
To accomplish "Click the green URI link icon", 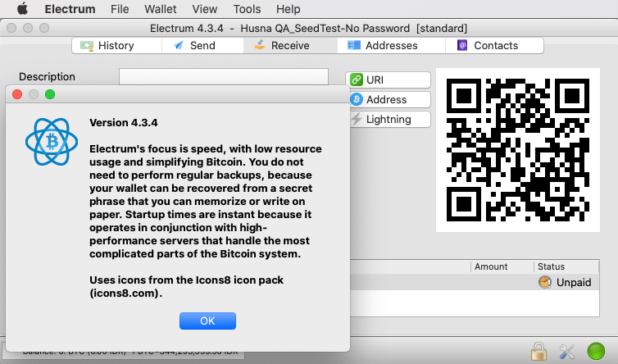I will [357, 80].
